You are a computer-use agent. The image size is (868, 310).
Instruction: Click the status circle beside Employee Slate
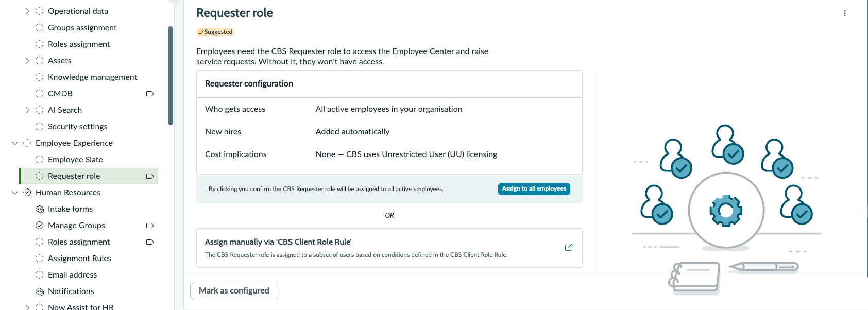click(x=39, y=160)
